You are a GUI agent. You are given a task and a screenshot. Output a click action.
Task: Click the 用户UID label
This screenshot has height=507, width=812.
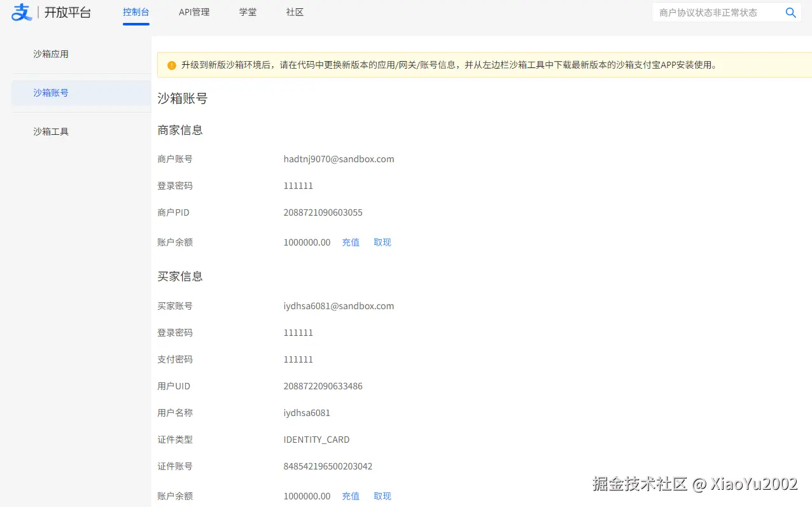[x=174, y=386]
